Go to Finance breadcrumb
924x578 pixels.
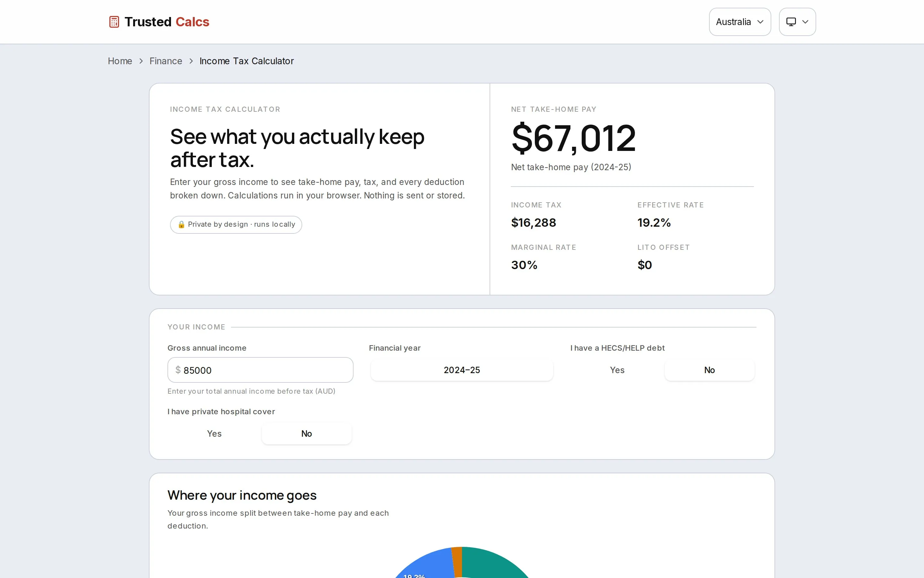click(166, 61)
